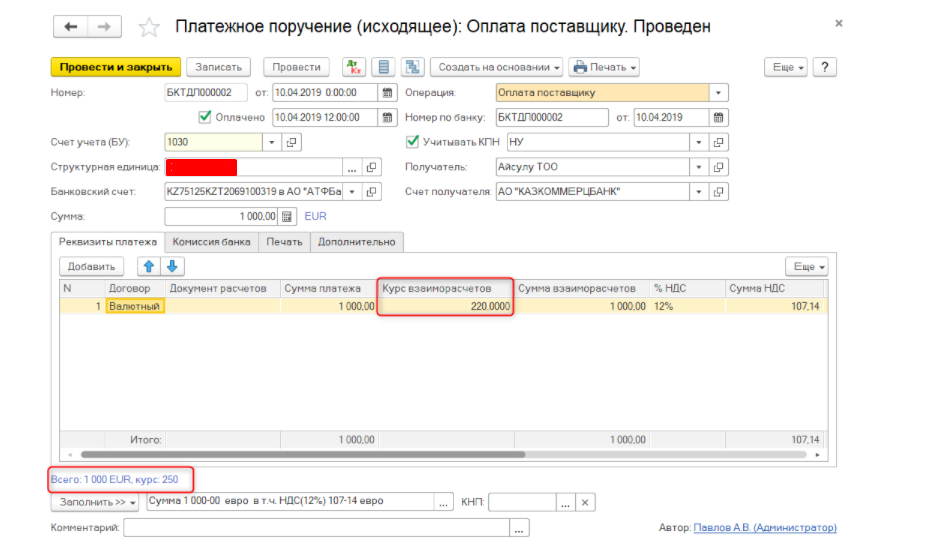This screenshot has width=937, height=552.
Task: Open calculator for the Сумма field
Action: tap(287, 216)
